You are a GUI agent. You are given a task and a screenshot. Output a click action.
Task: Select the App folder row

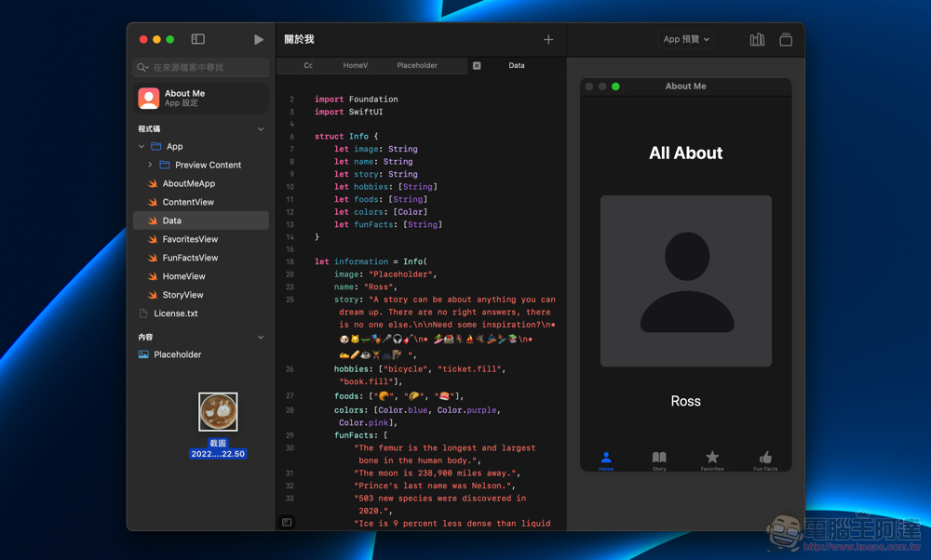pos(201,146)
